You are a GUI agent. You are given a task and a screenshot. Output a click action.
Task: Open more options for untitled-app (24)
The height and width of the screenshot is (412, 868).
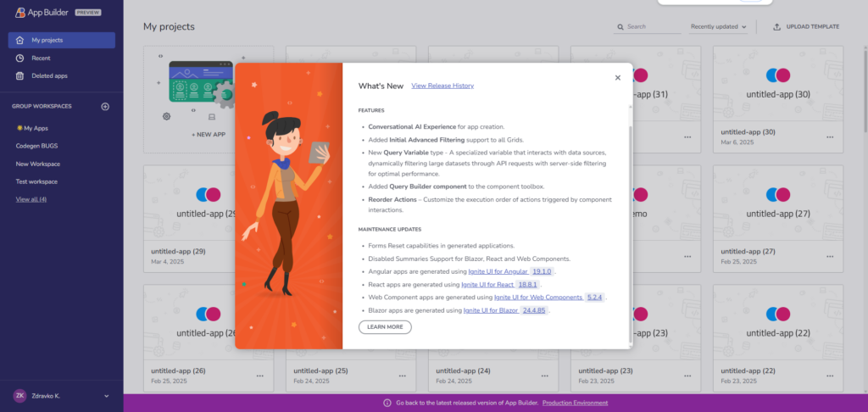coord(545,376)
